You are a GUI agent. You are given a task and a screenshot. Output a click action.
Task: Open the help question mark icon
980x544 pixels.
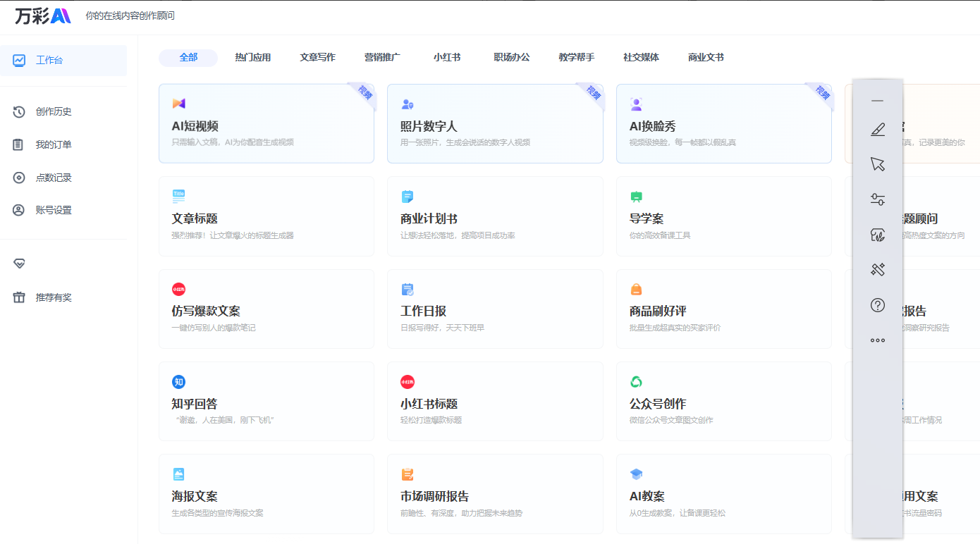(877, 305)
